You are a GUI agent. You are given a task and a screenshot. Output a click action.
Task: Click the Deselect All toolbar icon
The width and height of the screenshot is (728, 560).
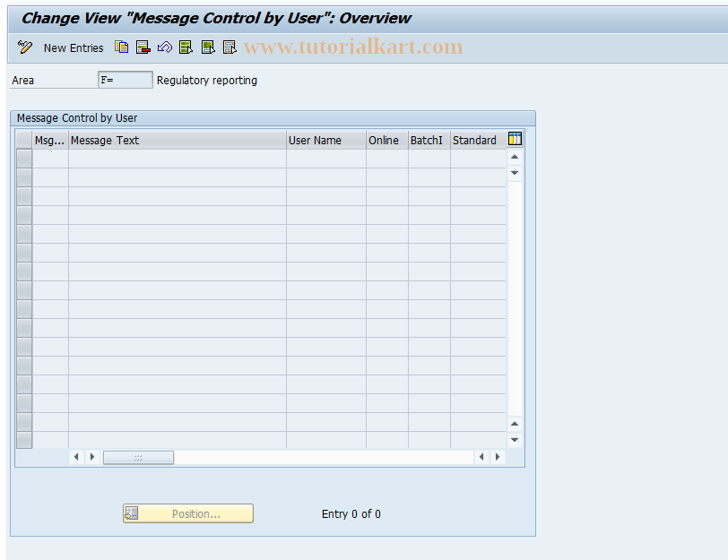click(x=230, y=47)
